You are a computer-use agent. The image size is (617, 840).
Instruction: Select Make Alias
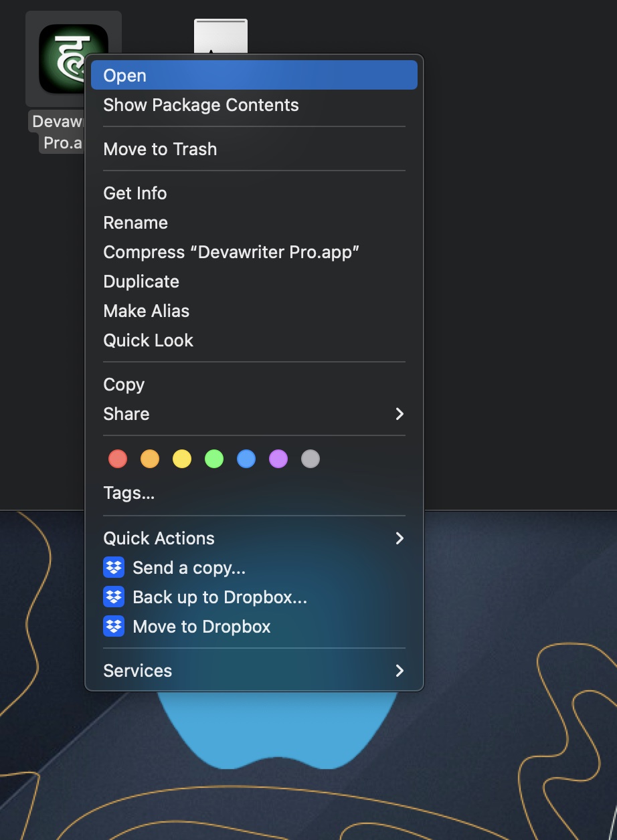[x=254, y=311]
